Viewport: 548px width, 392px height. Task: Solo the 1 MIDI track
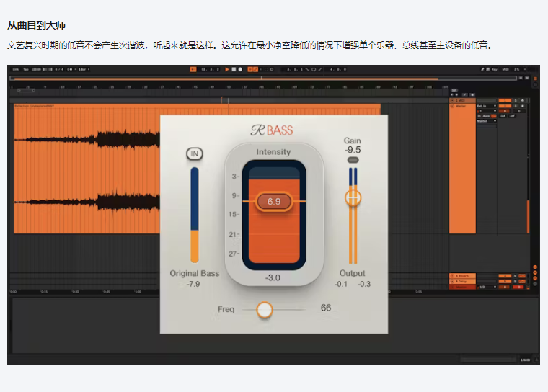point(516,100)
